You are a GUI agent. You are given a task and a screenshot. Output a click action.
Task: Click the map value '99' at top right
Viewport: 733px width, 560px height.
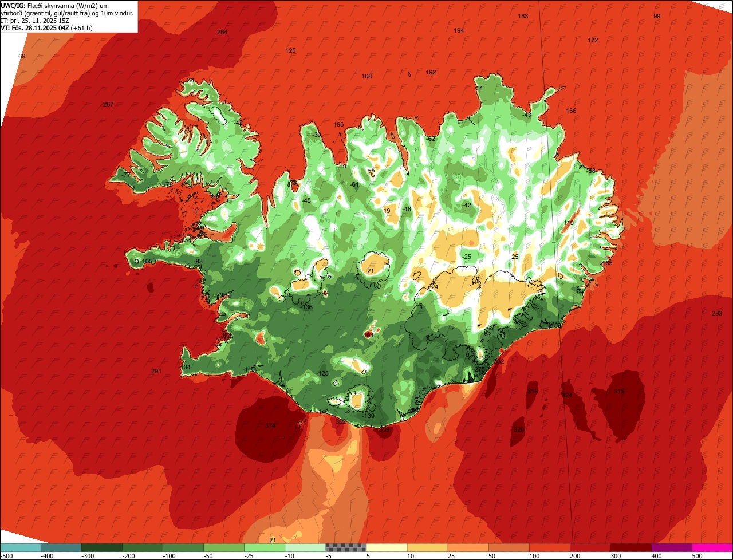tap(657, 16)
